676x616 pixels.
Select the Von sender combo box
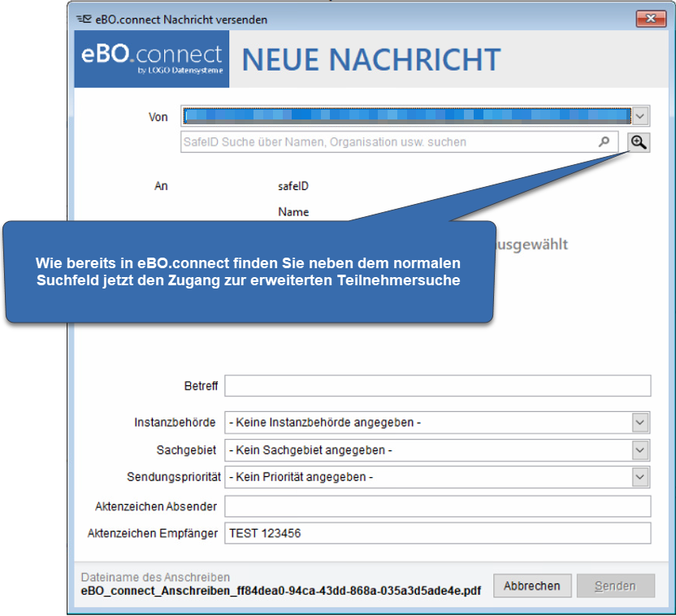(415, 116)
